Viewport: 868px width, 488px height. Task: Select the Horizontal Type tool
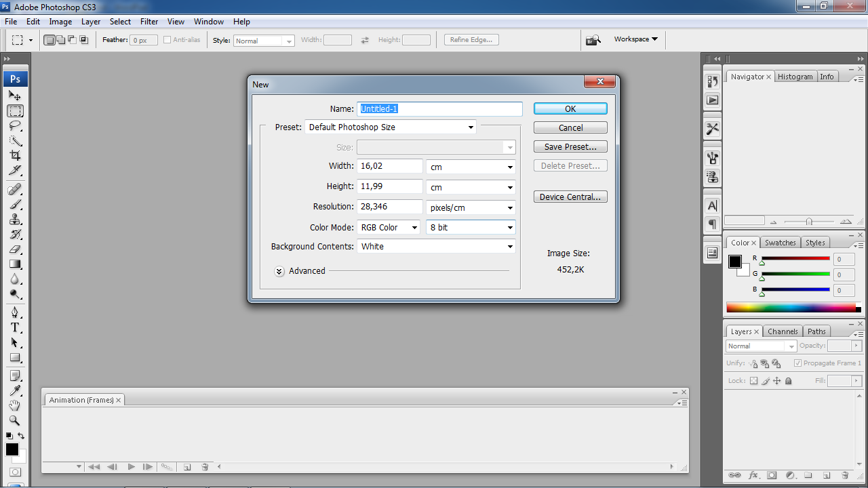click(15, 327)
